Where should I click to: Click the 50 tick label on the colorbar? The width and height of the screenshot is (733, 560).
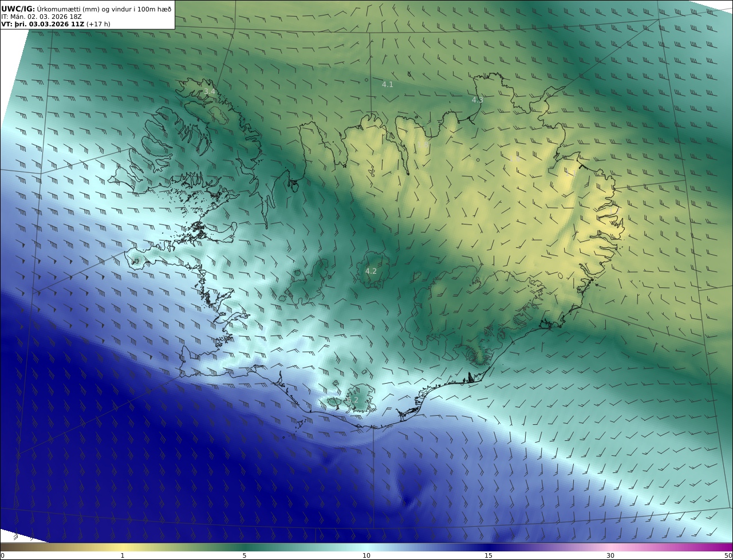tap(728, 555)
